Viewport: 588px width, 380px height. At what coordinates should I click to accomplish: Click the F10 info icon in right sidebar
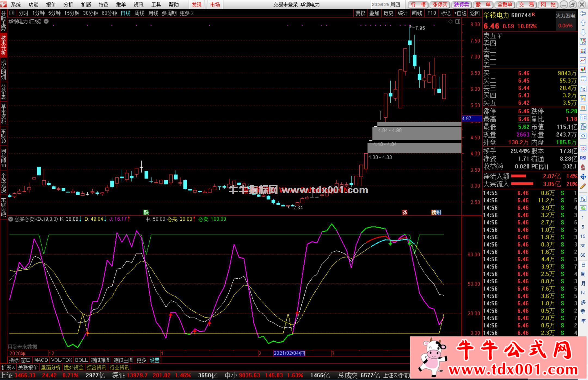tap(583, 89)
